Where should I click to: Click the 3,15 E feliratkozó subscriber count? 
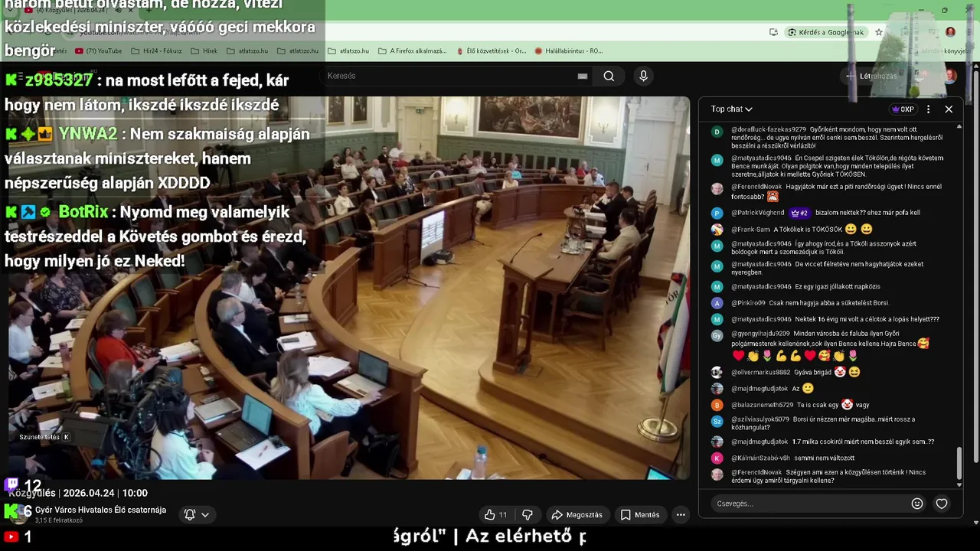click(x=58, y=520)
